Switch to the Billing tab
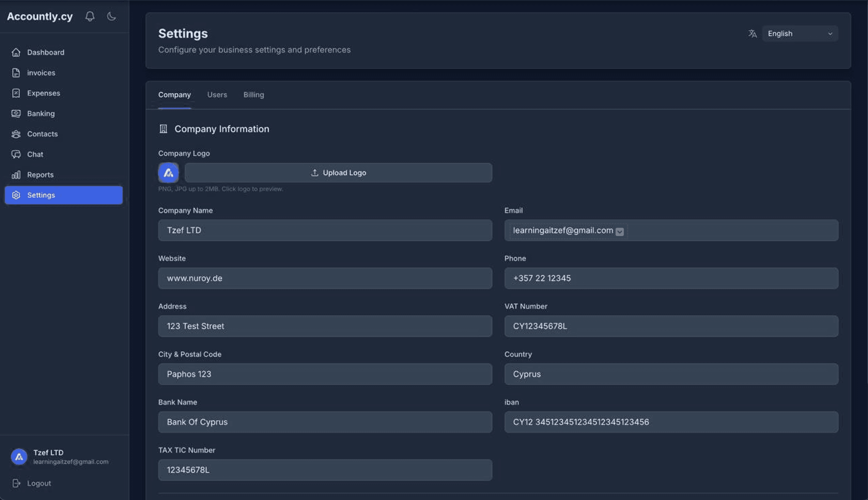 tap(253, 95)
